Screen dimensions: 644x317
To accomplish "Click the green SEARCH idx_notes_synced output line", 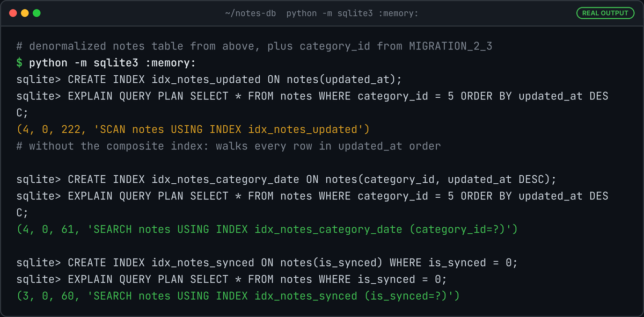I will [x=238, y=296].
